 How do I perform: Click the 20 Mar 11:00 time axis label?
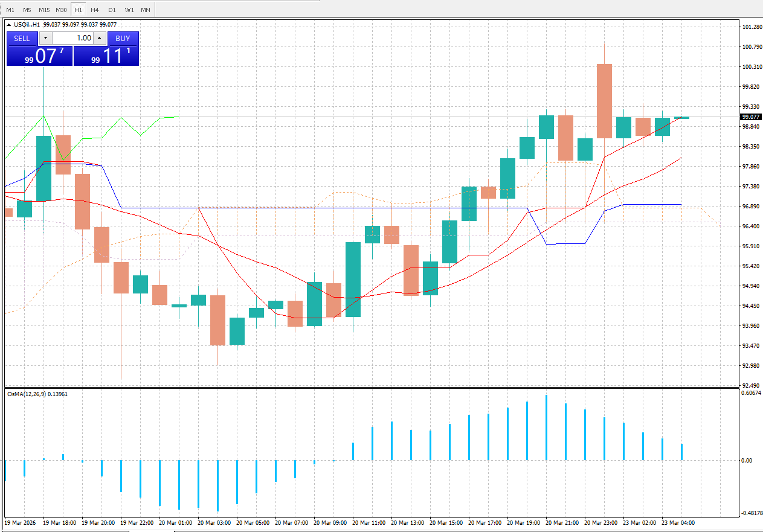(x=369, y=522)
